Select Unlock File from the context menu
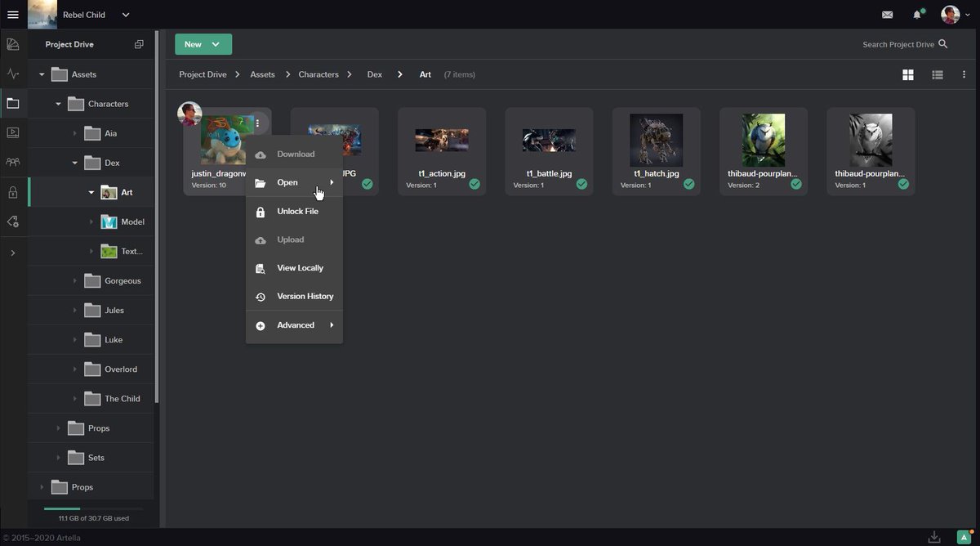Image resolution: width=980 pixels, height=546 pixels. pyautogui.click(x=297, y=211)
